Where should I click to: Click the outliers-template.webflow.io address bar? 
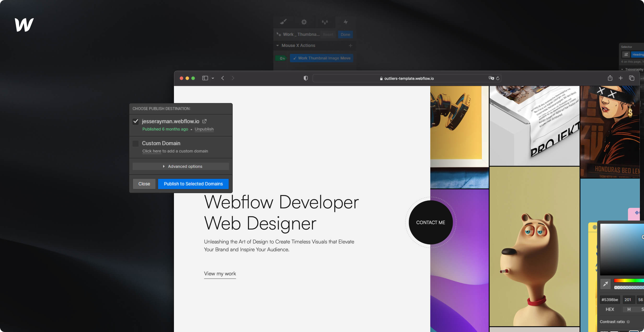click(407, 78)
